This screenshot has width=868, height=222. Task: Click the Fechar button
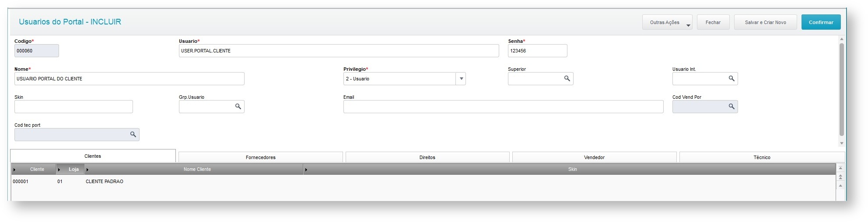(x=713, y=22)
